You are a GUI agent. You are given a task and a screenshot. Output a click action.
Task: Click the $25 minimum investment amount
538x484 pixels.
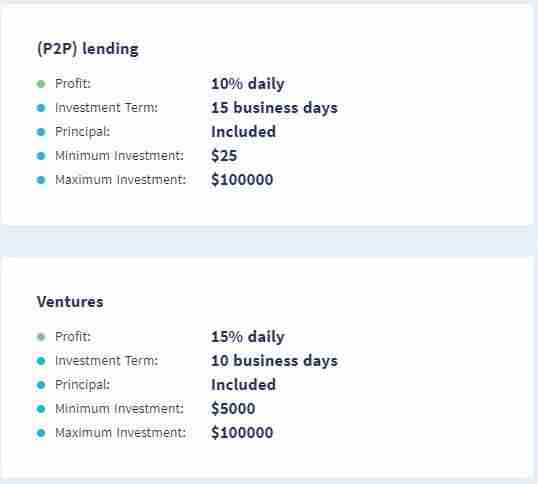[224, 156]
